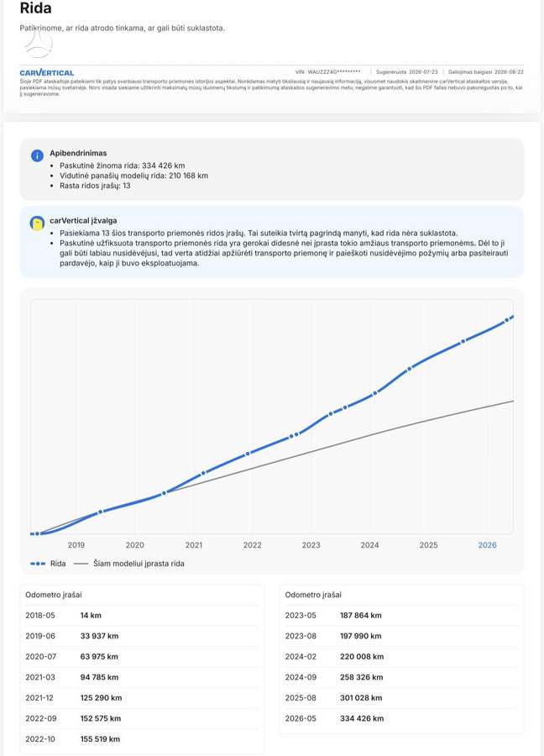Screen dimensions: 544x756
Task: Click the gray Šiam modeliui įprasta rida legend line
Action: click(81, 564)
